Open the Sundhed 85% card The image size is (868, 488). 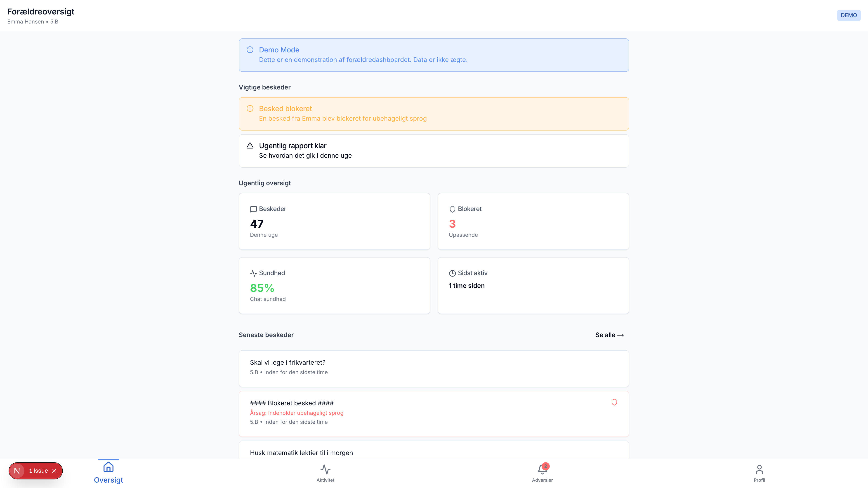point(334,286)
